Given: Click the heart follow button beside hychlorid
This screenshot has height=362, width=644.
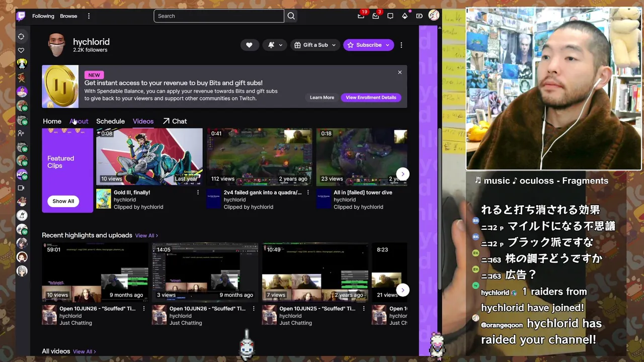Looking at the screenshot, I should (249, 45).
